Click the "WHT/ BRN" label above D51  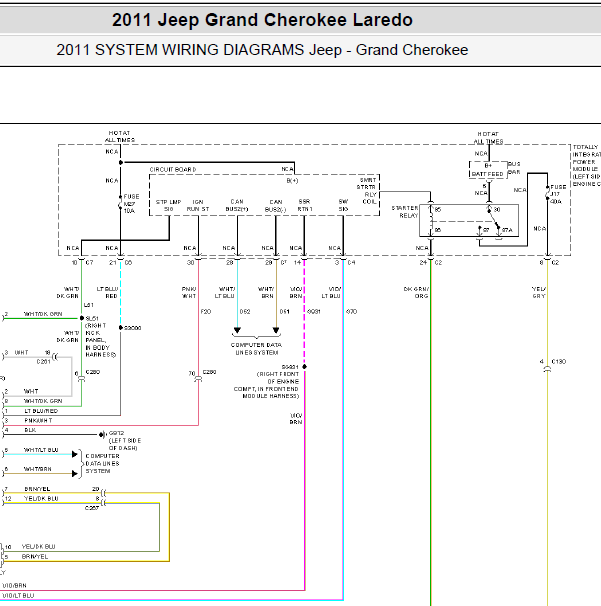coord(266,293)
